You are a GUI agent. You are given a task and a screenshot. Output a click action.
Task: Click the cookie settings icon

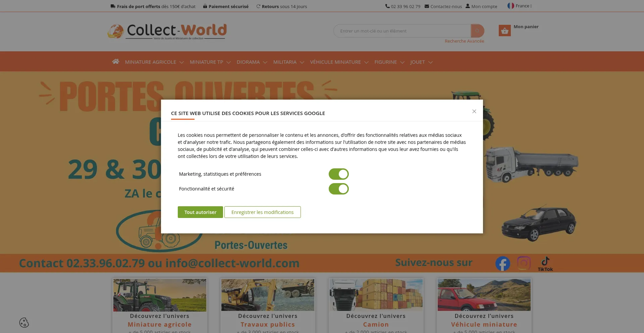click(x=24, y=323)
